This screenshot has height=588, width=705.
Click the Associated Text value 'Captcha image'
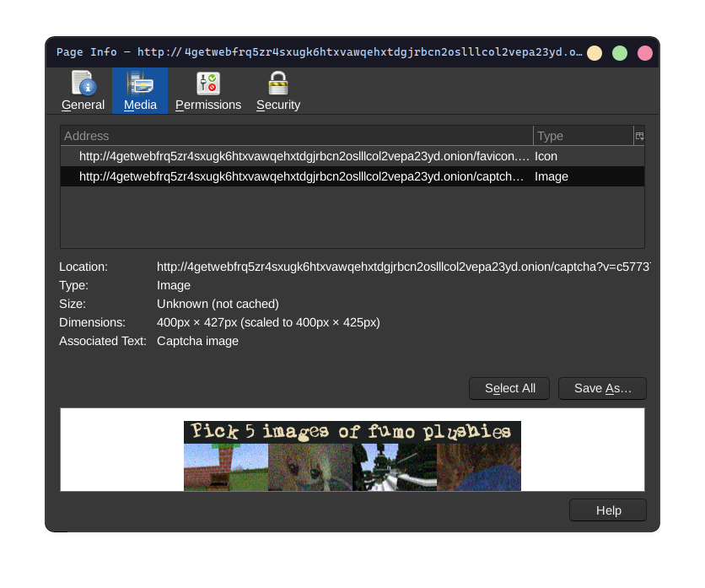[x=197, y=341]
